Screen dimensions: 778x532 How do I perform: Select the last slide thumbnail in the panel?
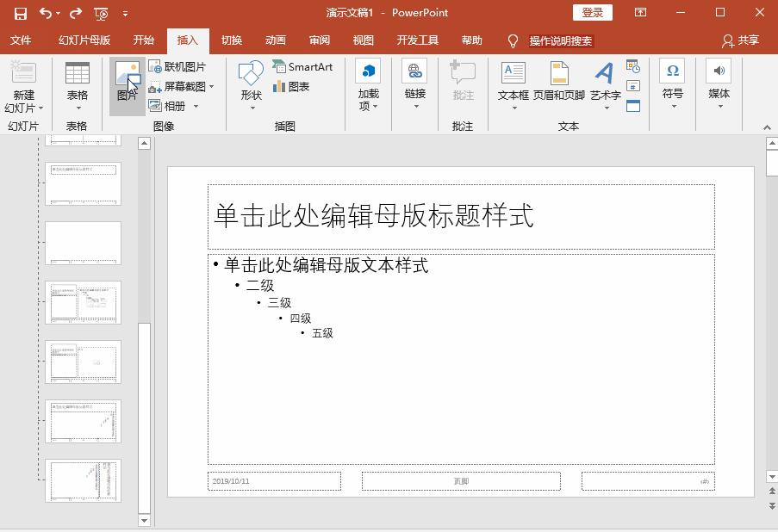(x=82, y=482)
